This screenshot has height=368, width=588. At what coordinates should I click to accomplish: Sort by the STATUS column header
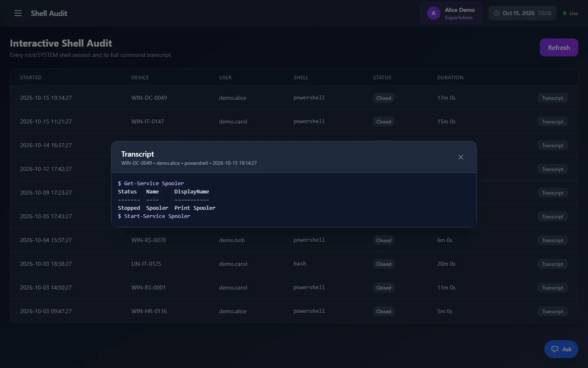(x=382, y=78)
